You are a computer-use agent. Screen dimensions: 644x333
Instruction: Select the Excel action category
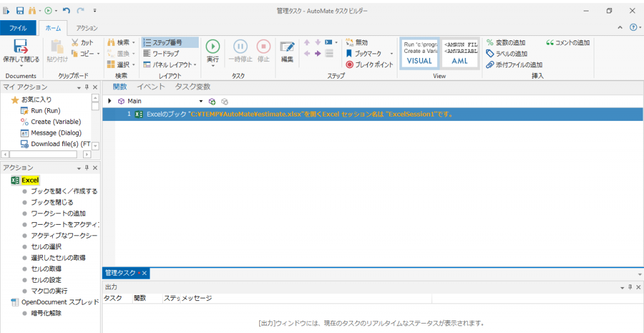25,180
